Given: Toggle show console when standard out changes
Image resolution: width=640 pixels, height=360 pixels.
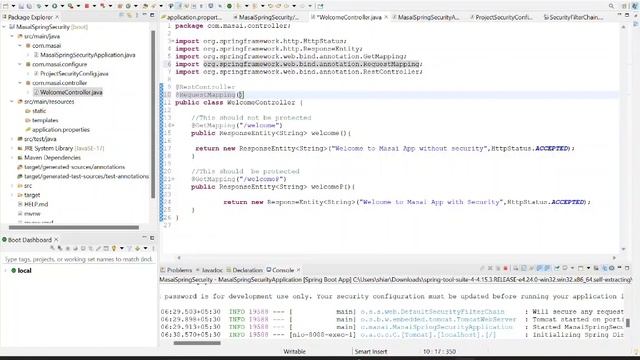Looking at the screenshot, I should [539, 268].
